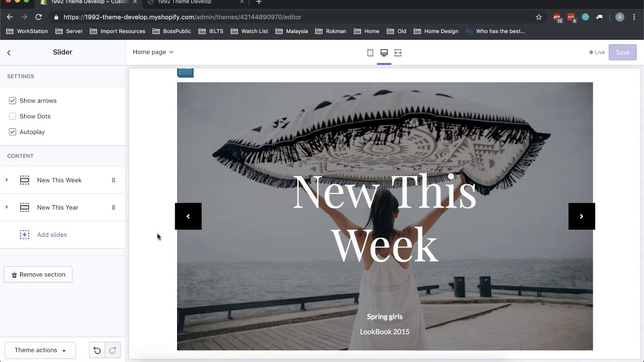644x362 pixels.
Task: Click 'New This Week' slide heading
Action: (x=384, y=218)
